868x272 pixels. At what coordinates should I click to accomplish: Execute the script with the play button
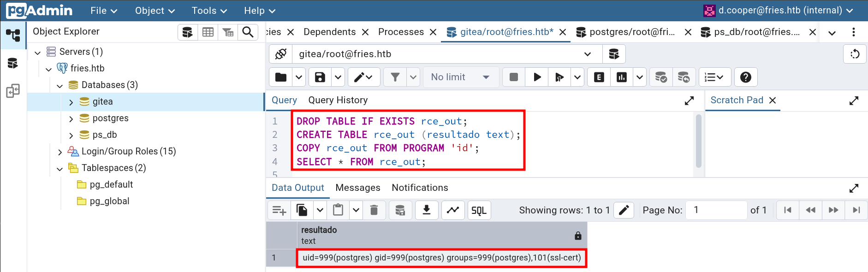[537, 77]
